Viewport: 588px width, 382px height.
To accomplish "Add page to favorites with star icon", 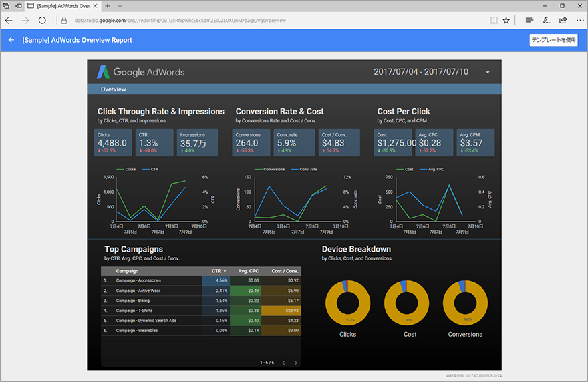I will (506, 21).
